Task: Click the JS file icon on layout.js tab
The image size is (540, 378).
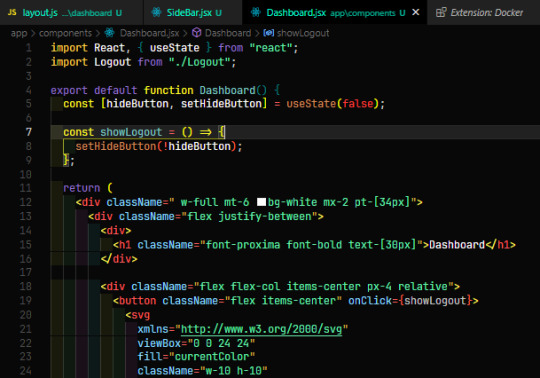Action: pyautogui.click(x=12, y=12)
